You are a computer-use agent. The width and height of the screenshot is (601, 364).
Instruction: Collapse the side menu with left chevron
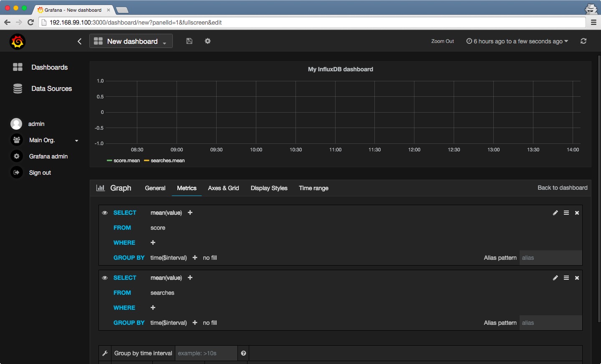point(80,41)
